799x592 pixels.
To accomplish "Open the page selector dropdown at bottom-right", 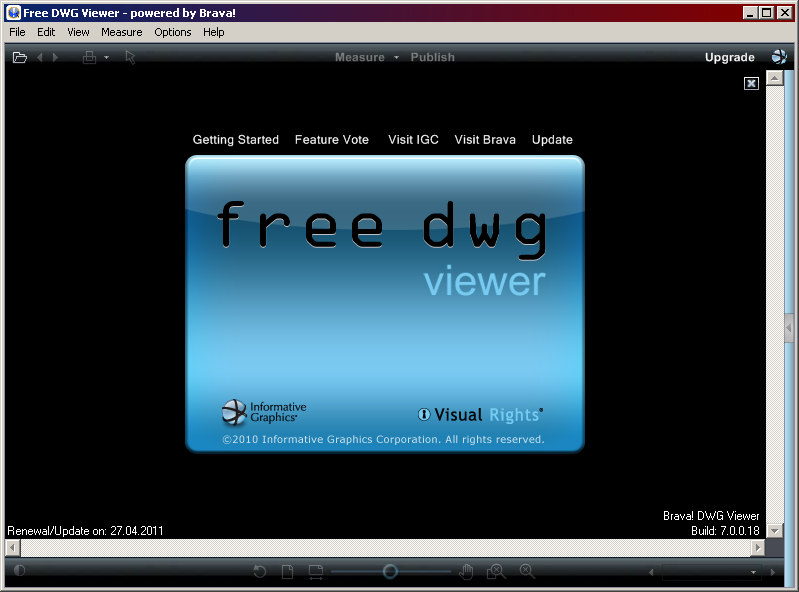I will point(754,572).
